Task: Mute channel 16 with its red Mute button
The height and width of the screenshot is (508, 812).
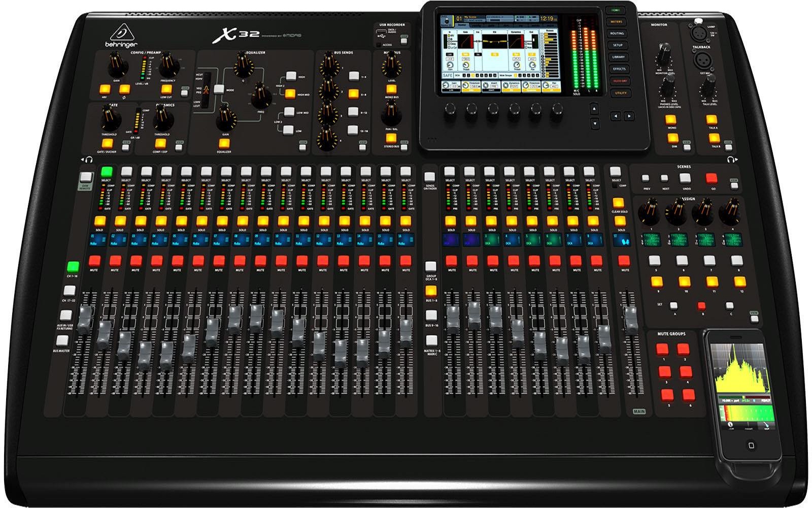Action: click(x=405, y=261)
